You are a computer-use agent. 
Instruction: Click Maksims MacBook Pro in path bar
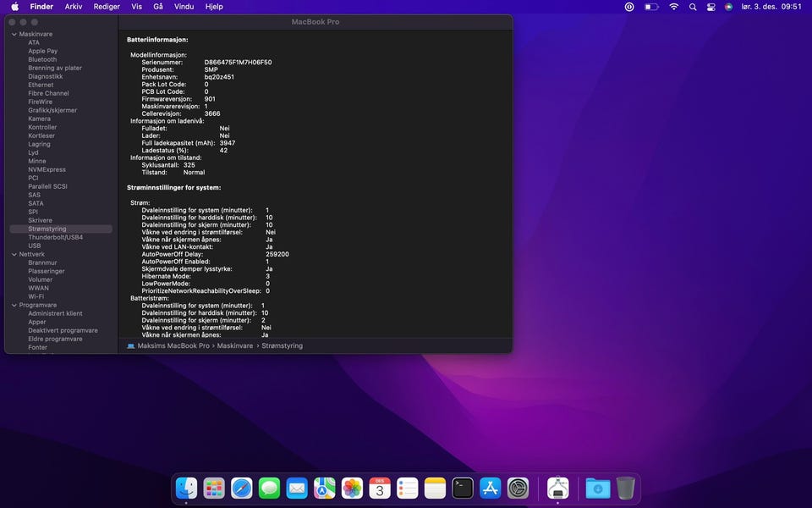point(173,345)
